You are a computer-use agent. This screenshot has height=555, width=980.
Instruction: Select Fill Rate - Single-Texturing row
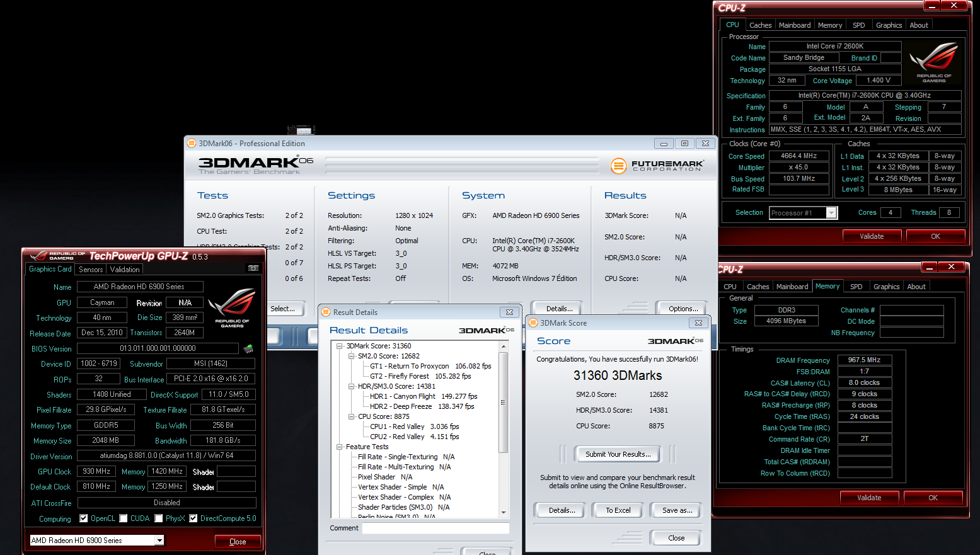coord(406,457)
